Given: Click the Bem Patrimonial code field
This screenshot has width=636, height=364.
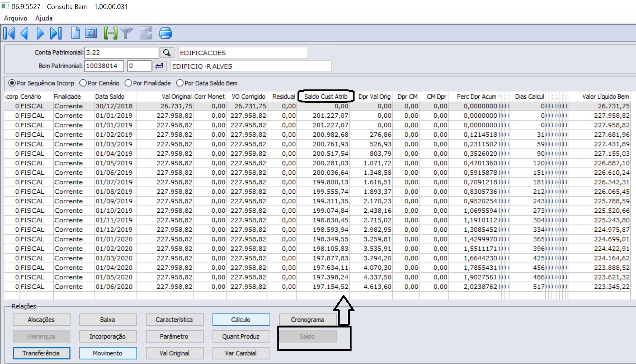Looking at the screenshot, I should (104, 66).
